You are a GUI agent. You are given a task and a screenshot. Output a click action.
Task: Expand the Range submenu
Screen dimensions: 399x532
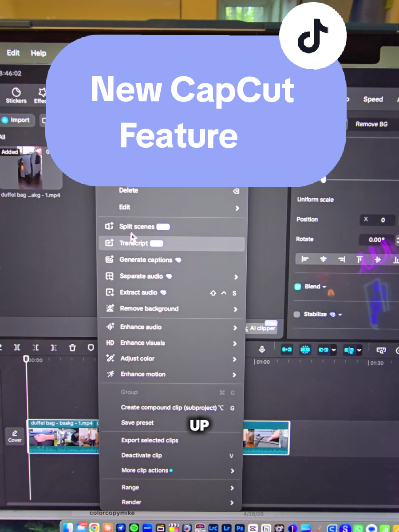tap(232, 488)
